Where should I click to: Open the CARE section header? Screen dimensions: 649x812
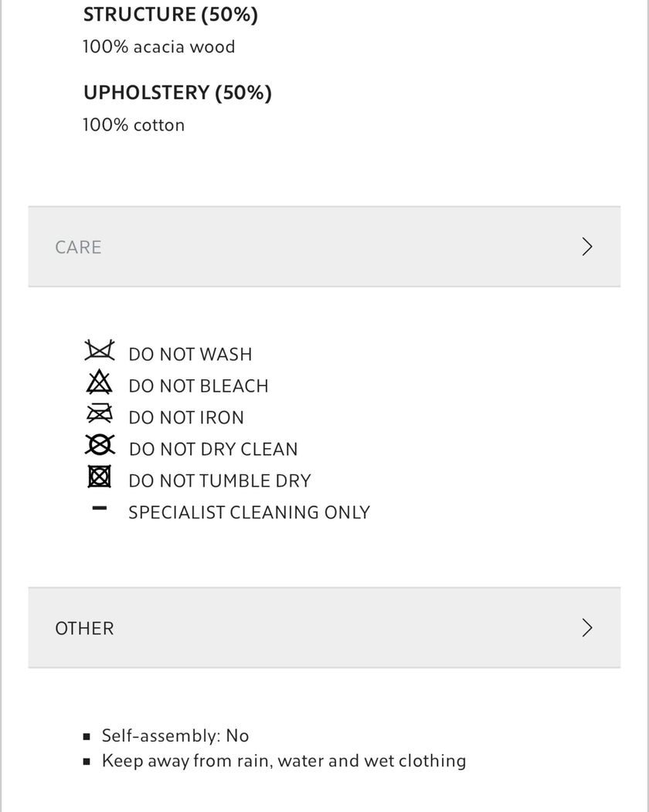(x=79, y=247)
